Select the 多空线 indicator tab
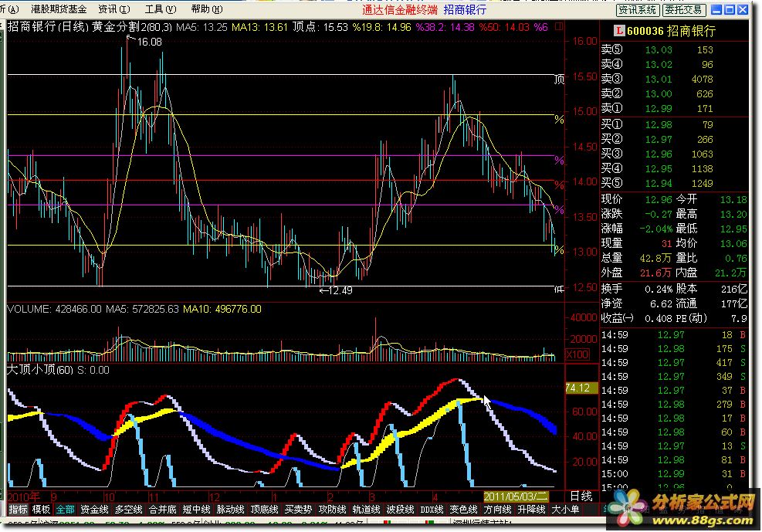Viewport: 762px width, 532px height. tap(128, 510)
